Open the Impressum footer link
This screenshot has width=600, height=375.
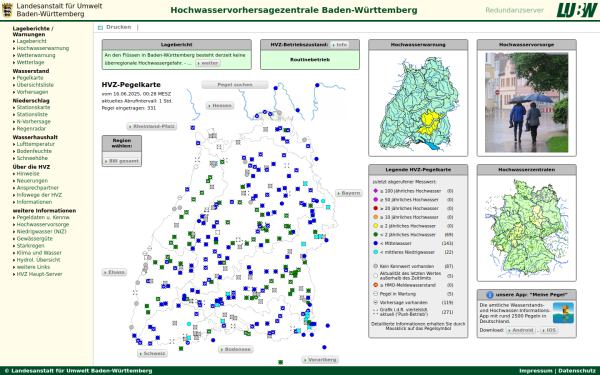coord(536,370)
